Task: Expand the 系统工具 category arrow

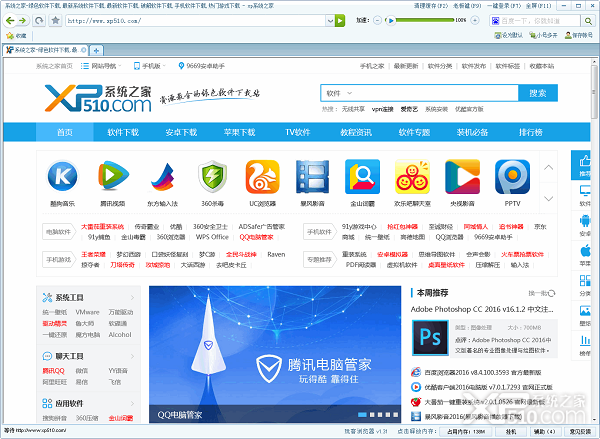Action: point(132,297)
